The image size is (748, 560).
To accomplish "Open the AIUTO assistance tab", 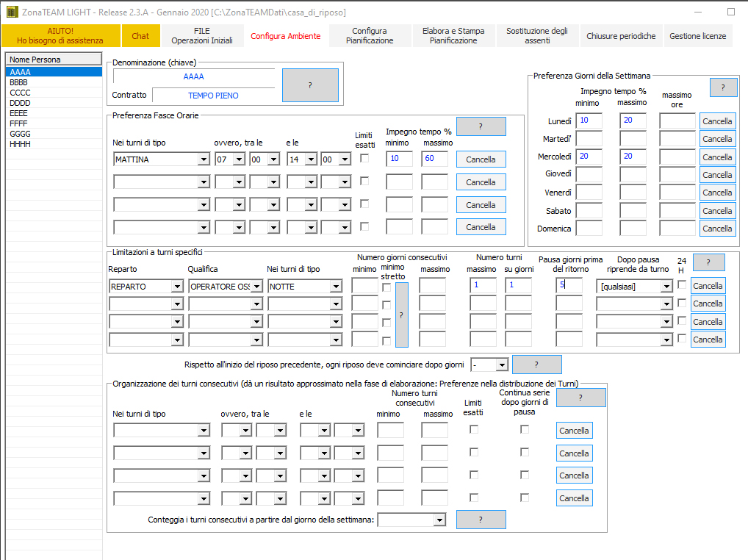I will 60,36.
